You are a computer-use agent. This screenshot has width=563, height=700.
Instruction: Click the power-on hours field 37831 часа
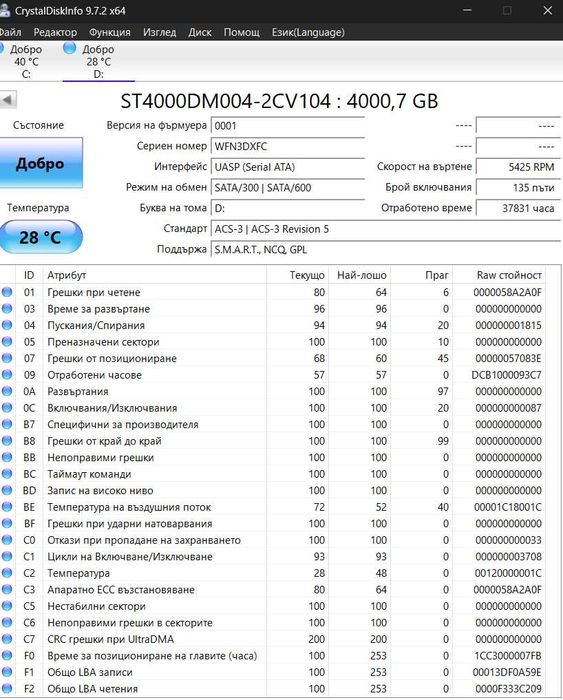[518, 208]
